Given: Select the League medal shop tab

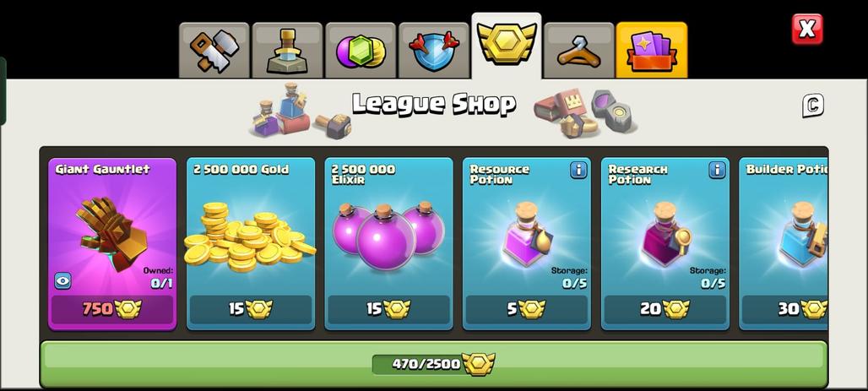Looking at the screenshot, I should point(507,46).
